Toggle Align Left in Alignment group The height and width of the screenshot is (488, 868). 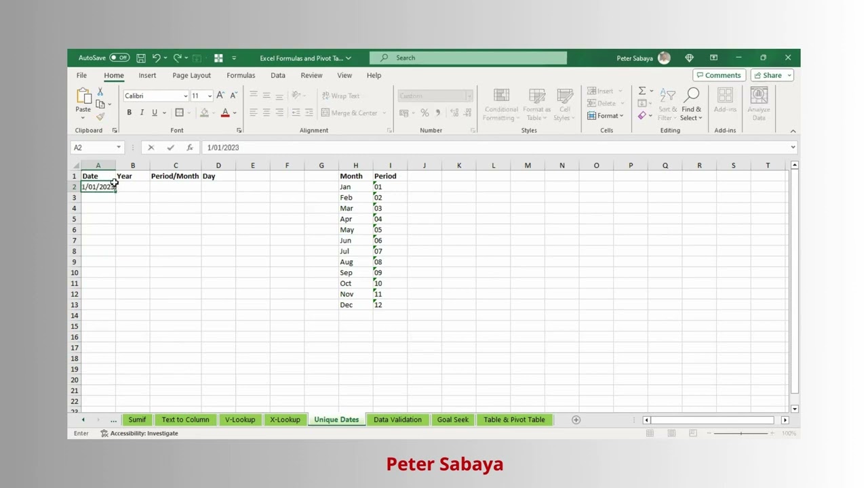click(253, 113)
